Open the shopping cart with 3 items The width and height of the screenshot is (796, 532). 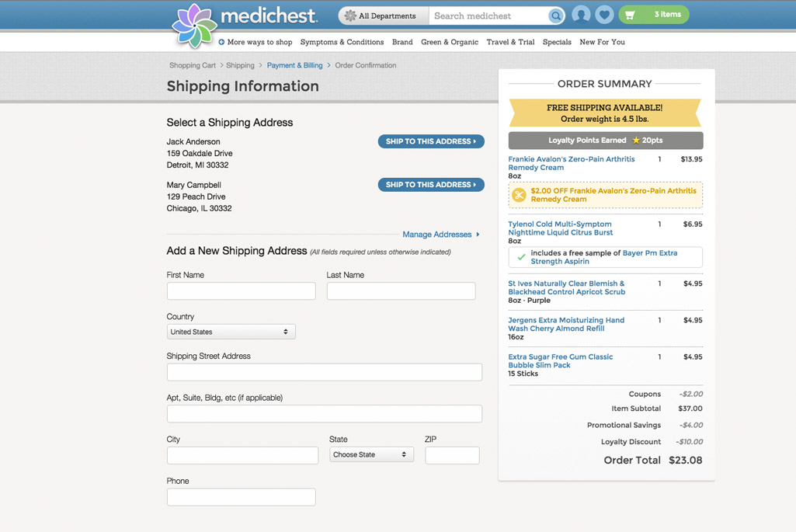(653, 15)
